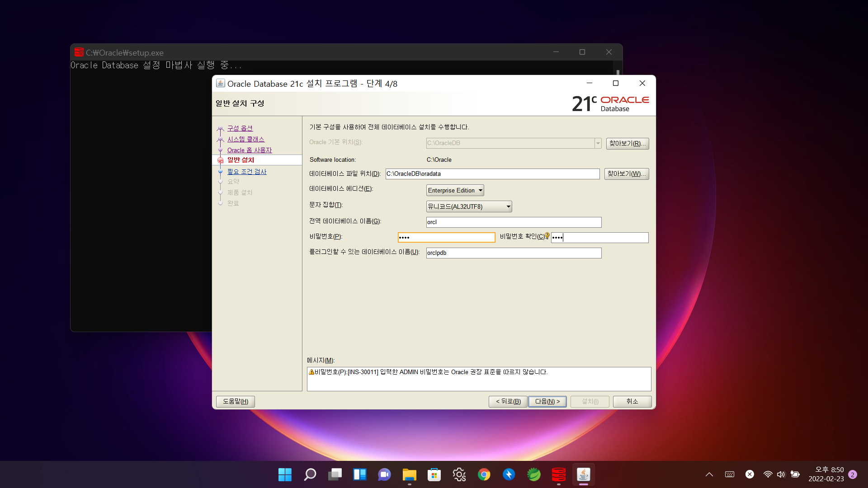The height and width of the screenshot is (488, 868).
Task: Show hidden system tray icons chevron
Action: pos(709,474)
